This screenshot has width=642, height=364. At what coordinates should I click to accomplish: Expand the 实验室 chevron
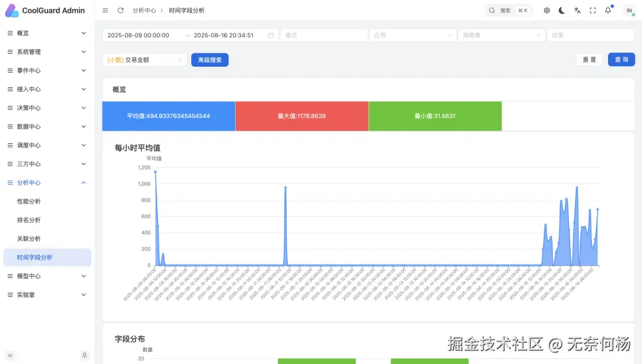83,295
